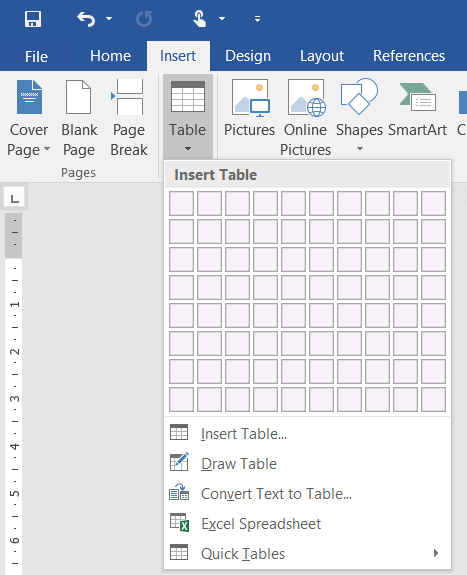Open the SmartArt graphic tool
The height and width of the screenshot is (575, 467).
click(417, 109)
